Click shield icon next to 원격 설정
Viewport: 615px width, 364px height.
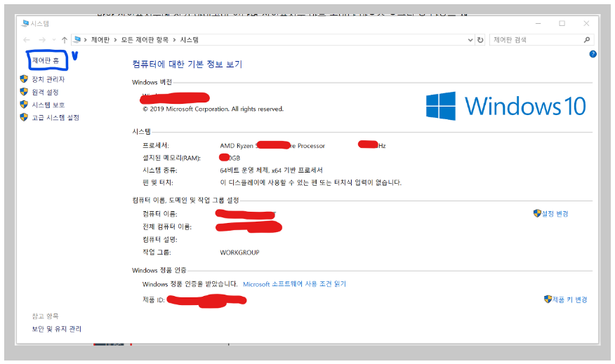[24, 92]
